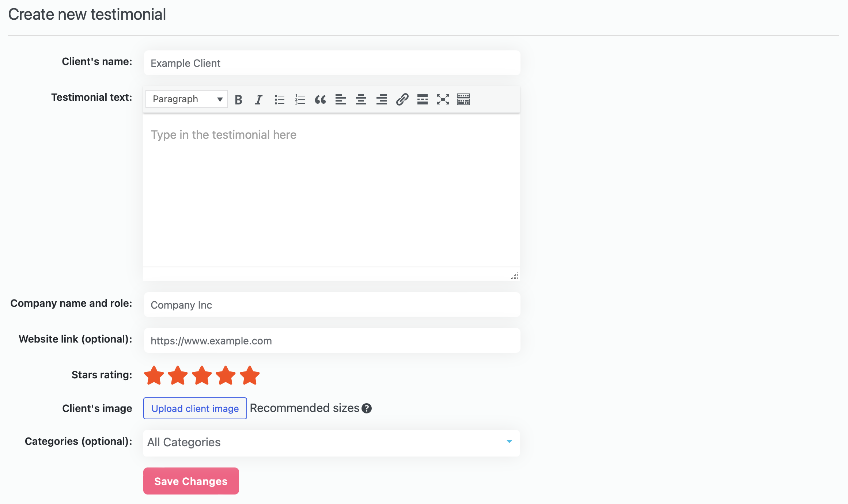Click the Client's name input field
848x504 pixels.
click(332, 63)
